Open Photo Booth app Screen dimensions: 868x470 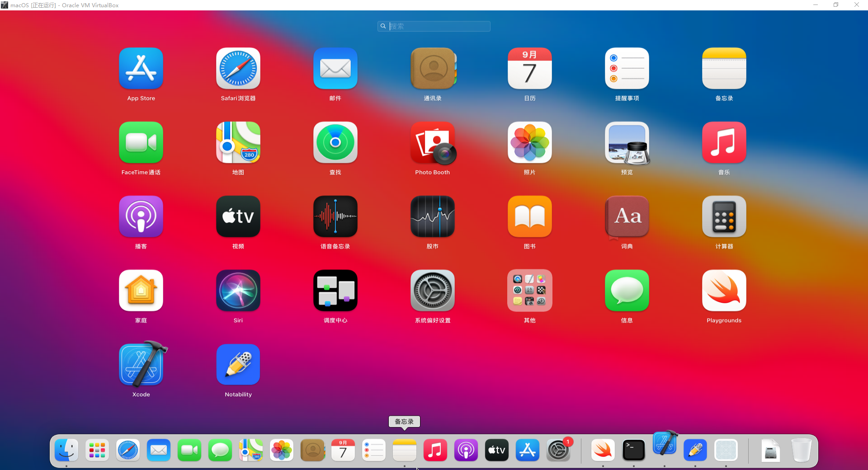tap(433, 143)
